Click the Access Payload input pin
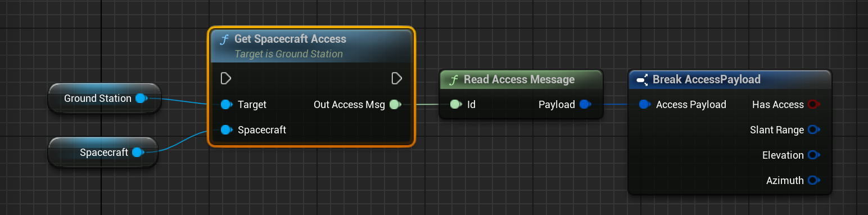Viewport: 868px width, 215px height. coord(645,104)
